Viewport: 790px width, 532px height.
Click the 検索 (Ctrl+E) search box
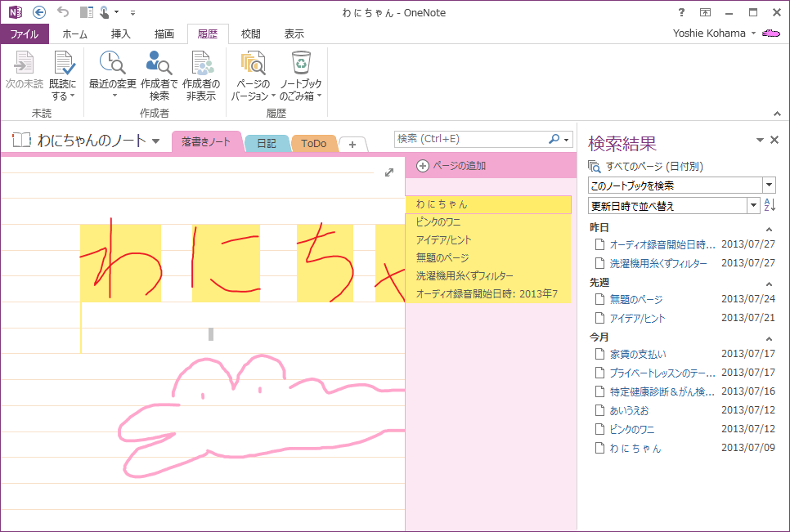click(470, 139)
